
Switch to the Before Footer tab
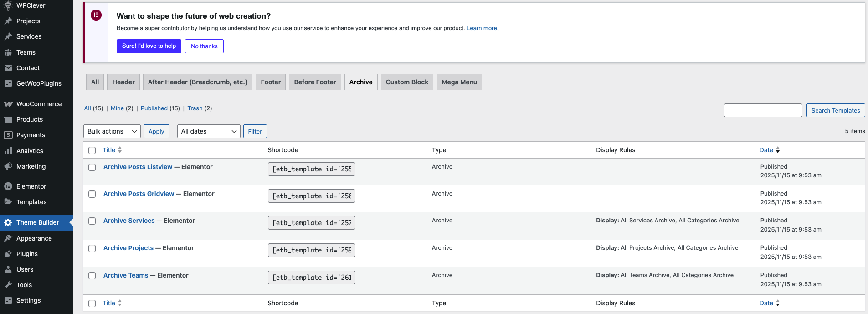point(315,82)
